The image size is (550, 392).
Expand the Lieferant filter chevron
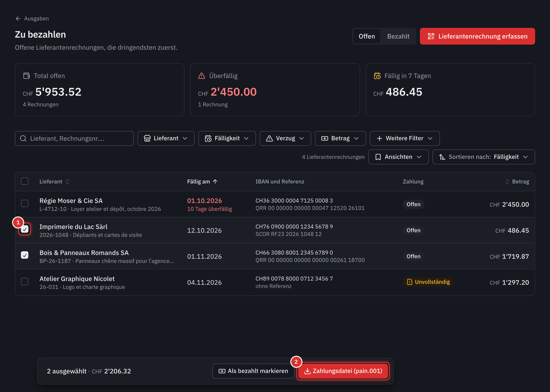[x=185, y=138]
